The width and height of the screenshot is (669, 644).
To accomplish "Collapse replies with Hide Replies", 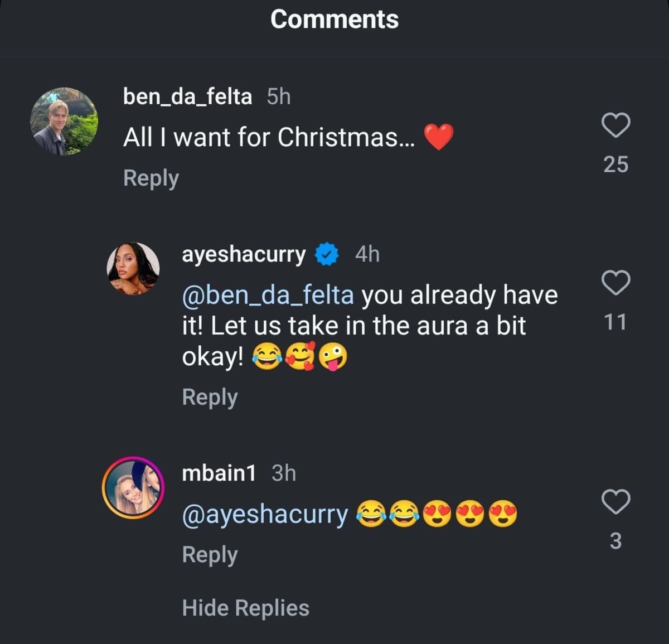I will pos(244,607).
